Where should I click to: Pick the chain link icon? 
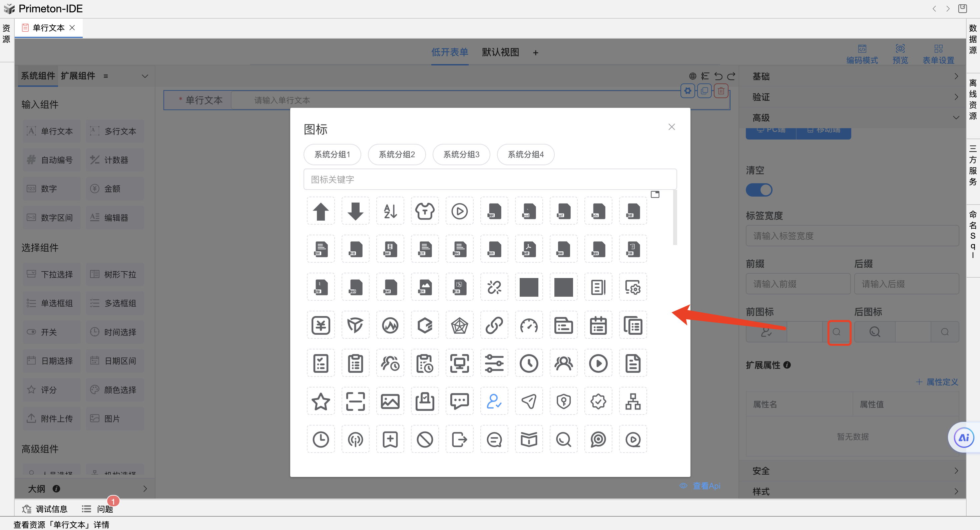(494, 325)
